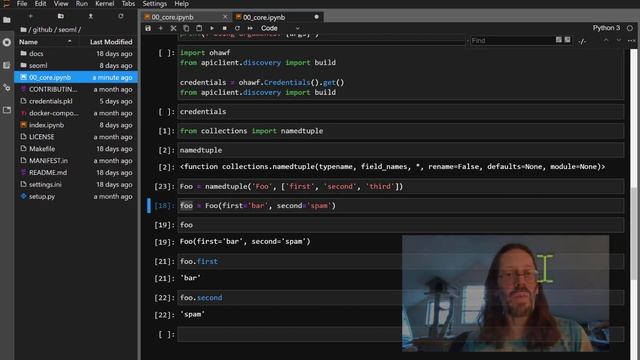Toggle case-sensitive match in the Find bar

[559, 40]
